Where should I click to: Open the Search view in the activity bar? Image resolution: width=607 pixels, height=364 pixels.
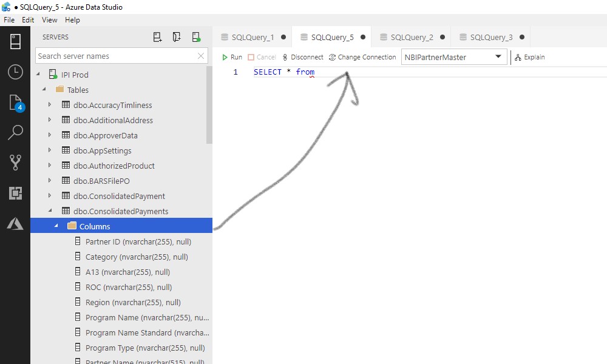[x=15, y=132]
